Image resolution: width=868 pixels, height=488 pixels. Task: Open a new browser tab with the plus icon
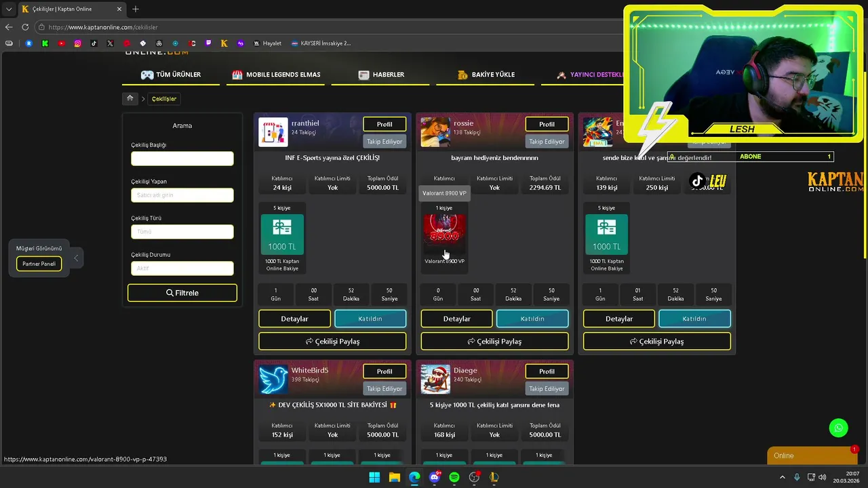click(136, 9)
